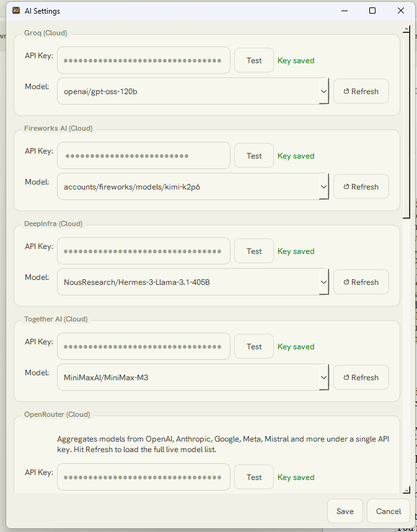Click the 'Together AI (Cloud)' group label
The width and height of the screenshot is (417, 532).
[56, 319]
